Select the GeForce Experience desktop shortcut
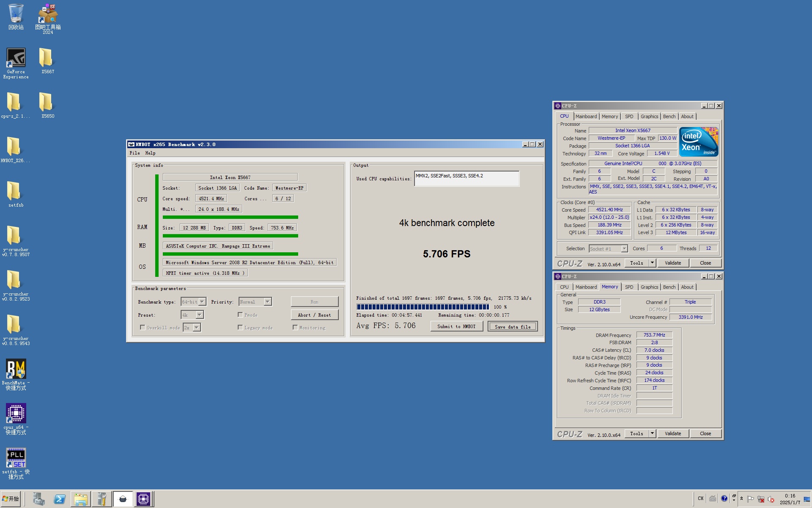This screenshot has height=508, width=812. point(16,63)
